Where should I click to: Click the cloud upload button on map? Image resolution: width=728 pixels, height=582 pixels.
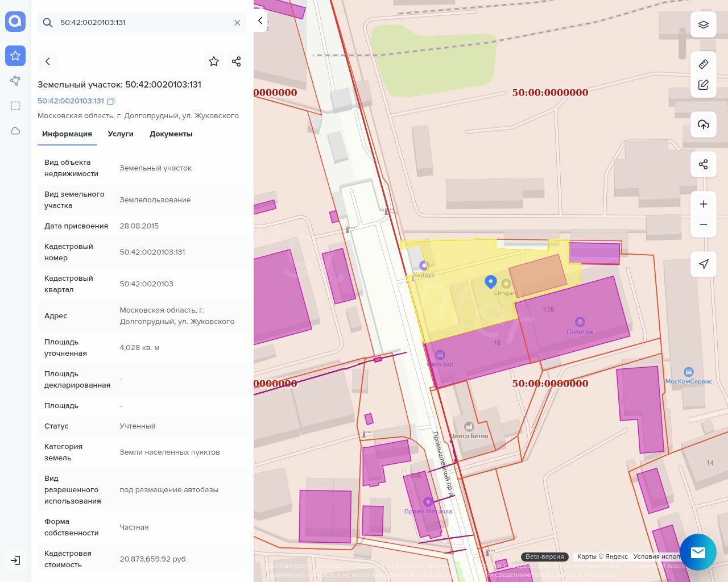[x=704, y=124]
